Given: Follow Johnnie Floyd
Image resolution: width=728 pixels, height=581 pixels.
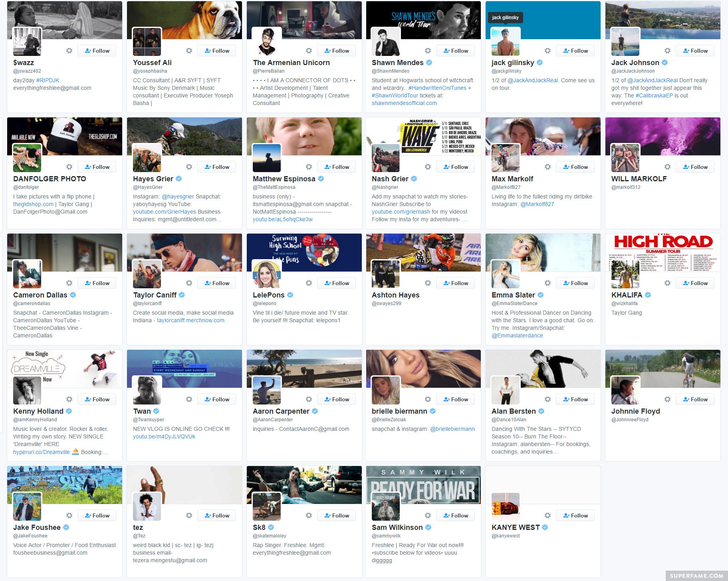Looking at the screenshot, I should click(x=695, y=399).
